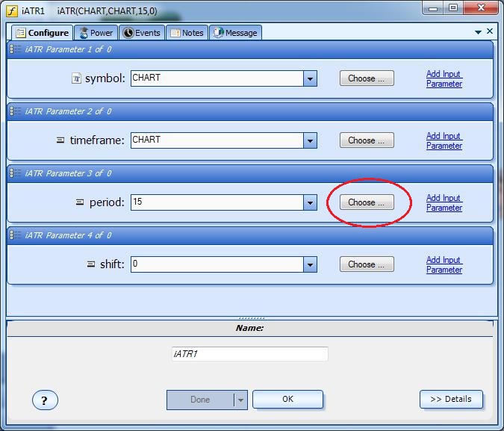
Task: Open the shift value dropdown
Action: (310, 264)
